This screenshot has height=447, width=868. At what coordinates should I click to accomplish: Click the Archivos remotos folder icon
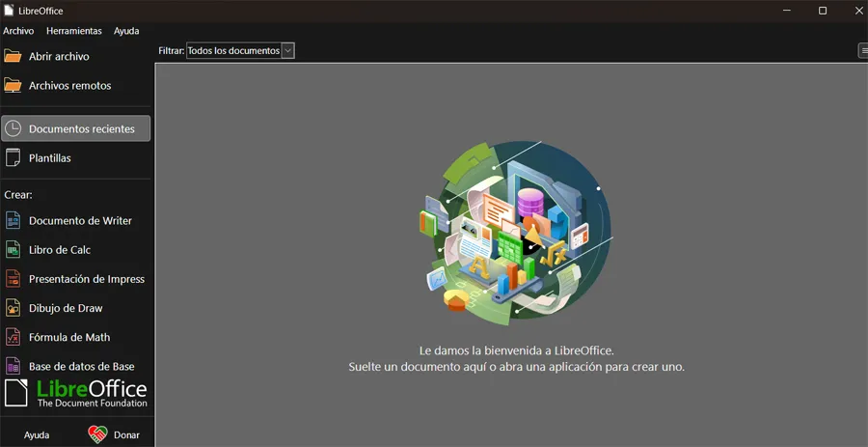pyautogui.click(x=13, y=85)
